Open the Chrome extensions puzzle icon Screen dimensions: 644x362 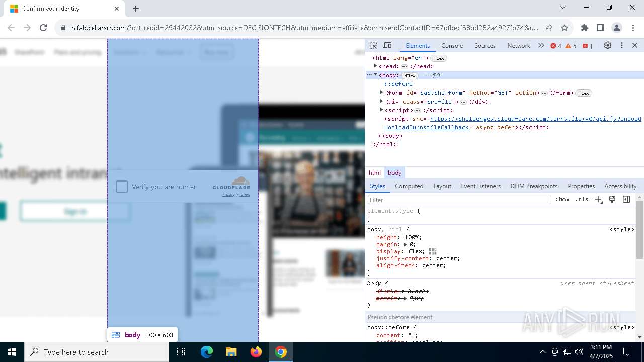(x=585, y=28)
